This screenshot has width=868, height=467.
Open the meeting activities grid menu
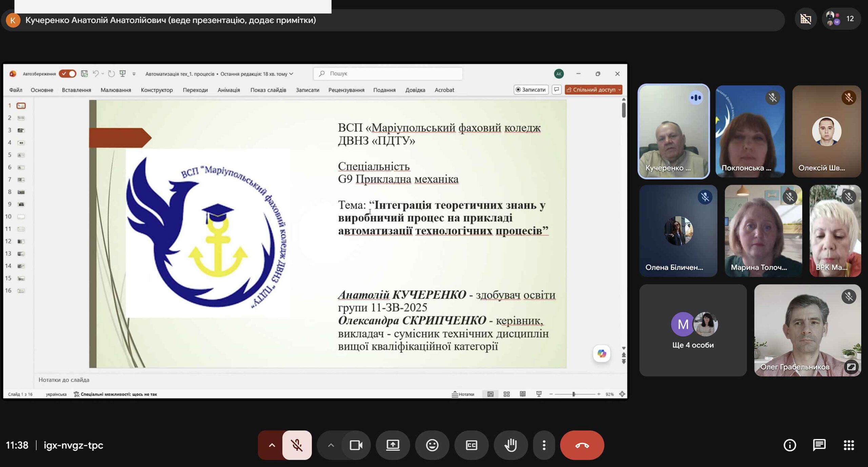(x=849, y=445)
